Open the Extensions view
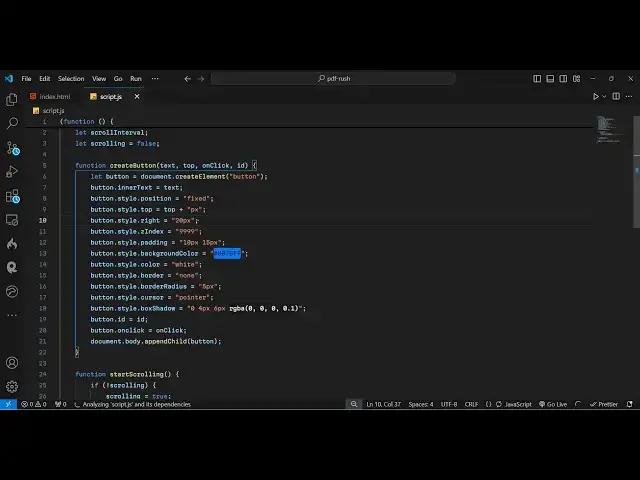The height and width of the screenshot is (480, 640). 12,196
